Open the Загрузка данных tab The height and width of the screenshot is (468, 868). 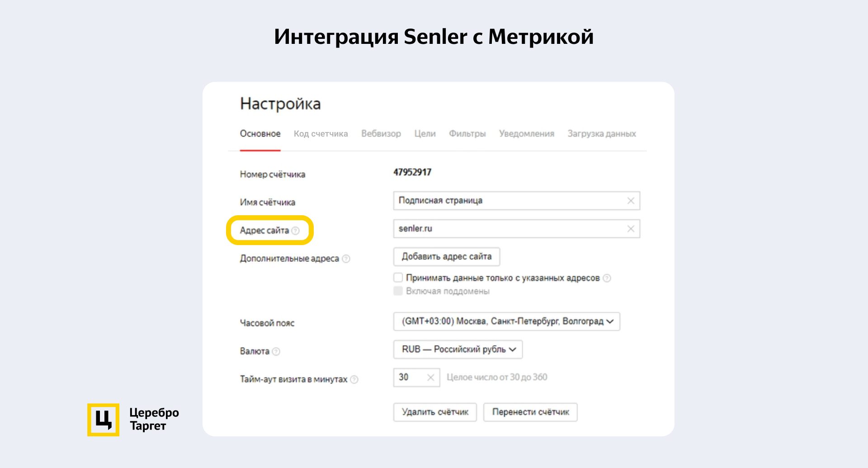coord(602,134)
